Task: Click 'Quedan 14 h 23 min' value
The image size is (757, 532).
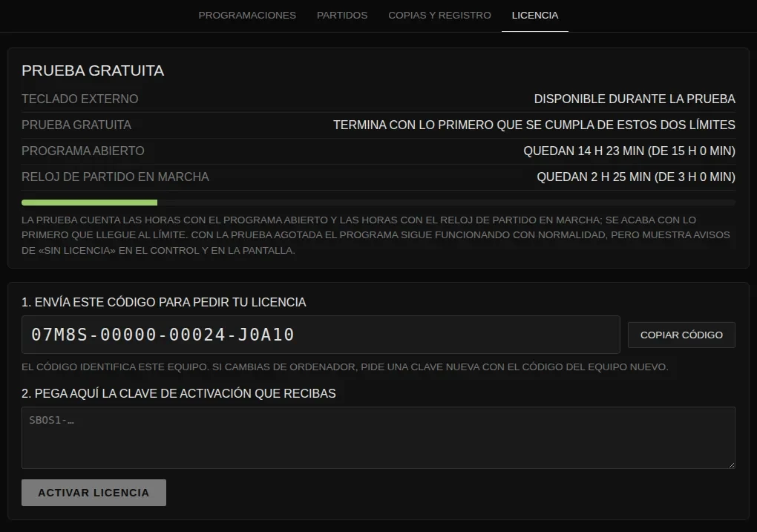Action: tap(629, 151)
